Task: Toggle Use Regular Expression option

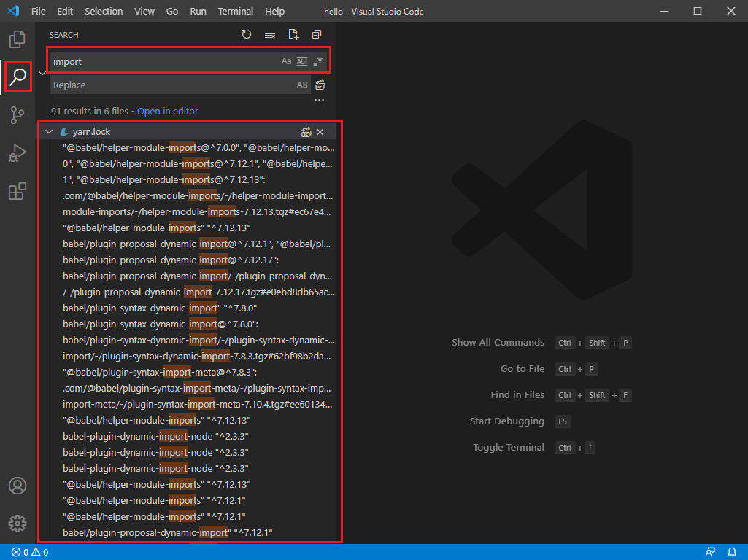Action: click(x=318, y=61)
